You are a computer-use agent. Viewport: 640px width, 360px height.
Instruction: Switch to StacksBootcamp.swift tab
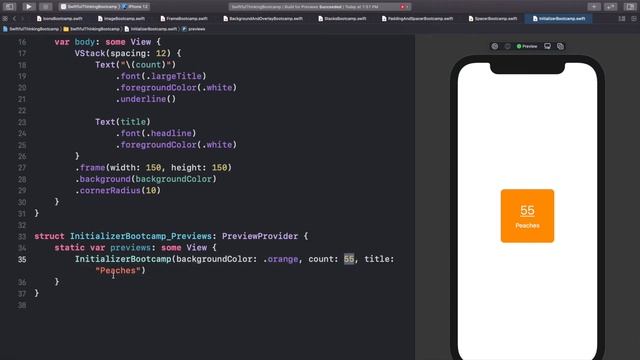pyautogui.click(x=342, y=18)
